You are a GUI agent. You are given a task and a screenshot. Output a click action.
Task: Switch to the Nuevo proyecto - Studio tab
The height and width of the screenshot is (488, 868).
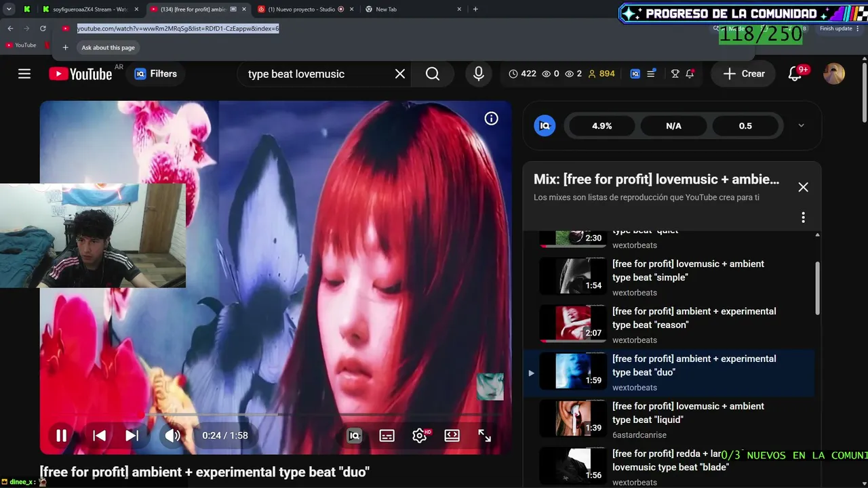[306, 9]
